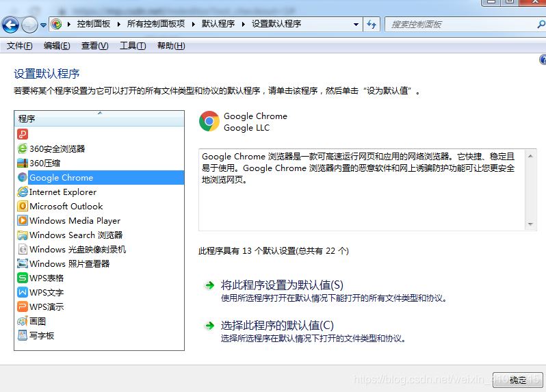
Task: Click the 写字板 WordPad icon
Action: click(x=23, y=335)
